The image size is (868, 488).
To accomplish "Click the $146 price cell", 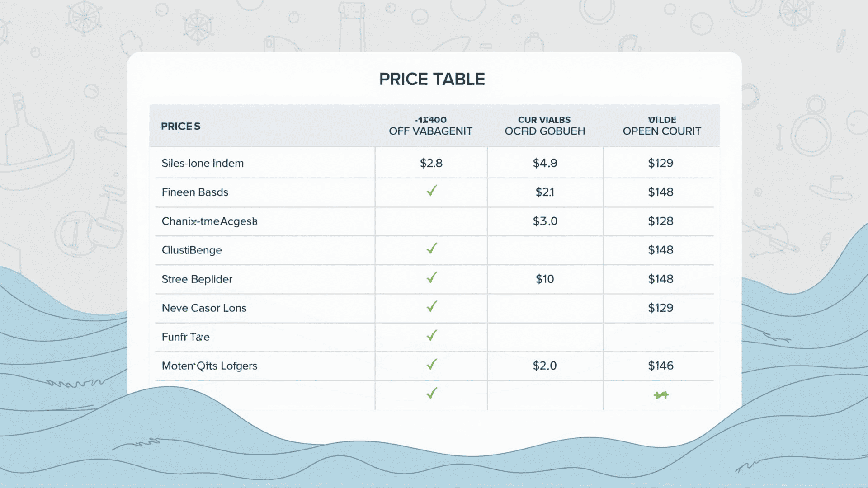I will click(661, 366).
